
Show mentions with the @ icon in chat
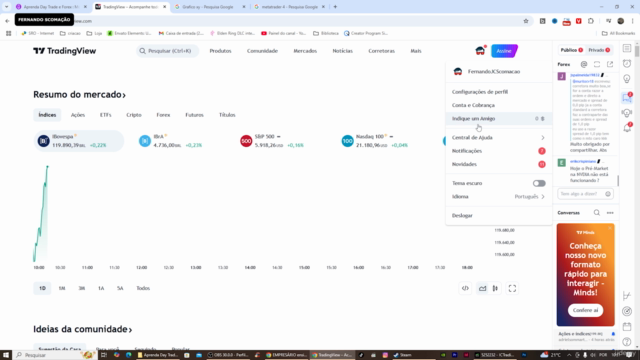584,64
